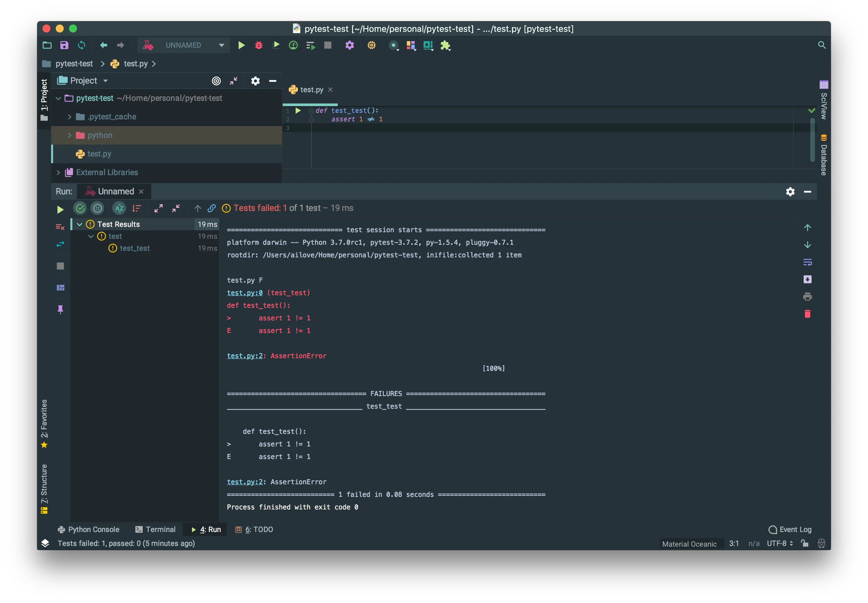Open the Terminal tool window tab
Screen dimensions: 868x603
point(156,529)
